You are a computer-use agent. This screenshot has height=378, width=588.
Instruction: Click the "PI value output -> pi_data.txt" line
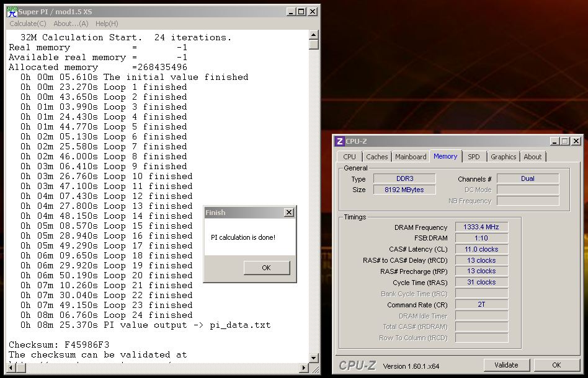(x=146, y=325)
